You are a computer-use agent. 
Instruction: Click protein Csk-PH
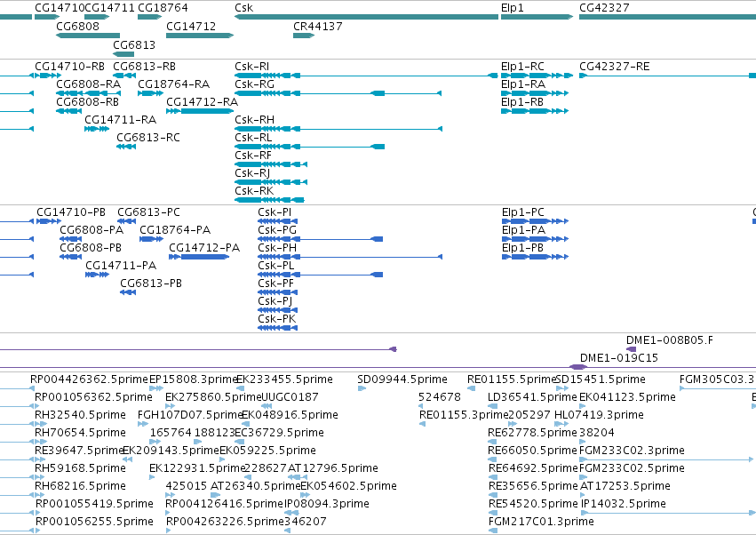click(x=349, y=257)
